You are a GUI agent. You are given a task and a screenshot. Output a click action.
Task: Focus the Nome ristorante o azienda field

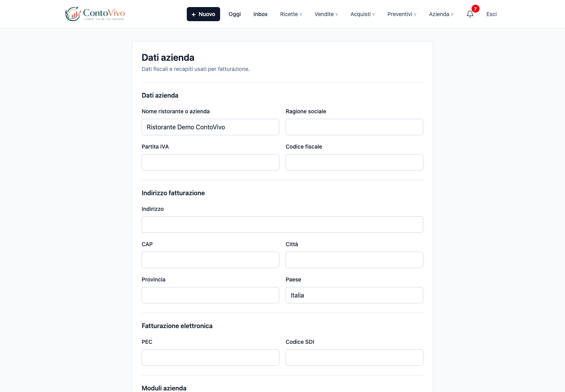(x=210, y=127)
